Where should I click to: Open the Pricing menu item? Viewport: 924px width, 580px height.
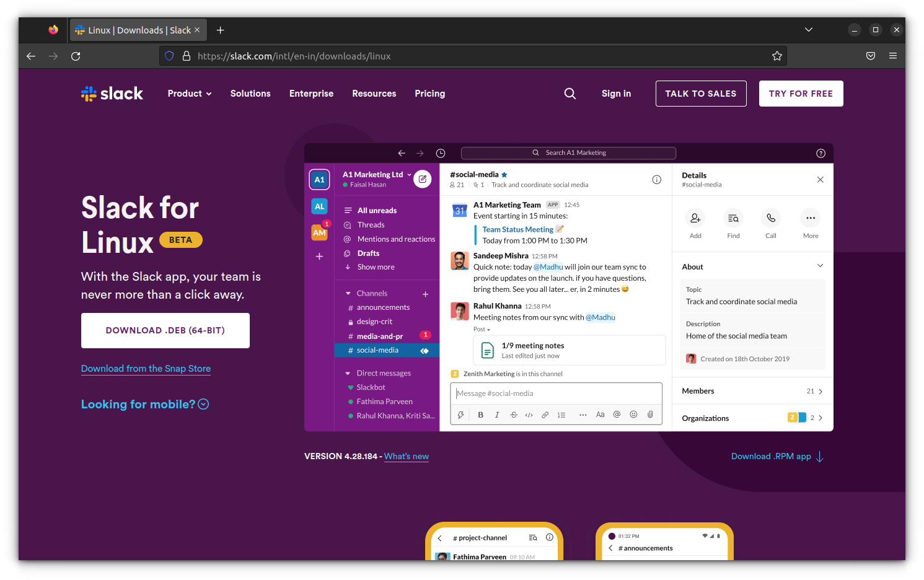tap(430, 94)
